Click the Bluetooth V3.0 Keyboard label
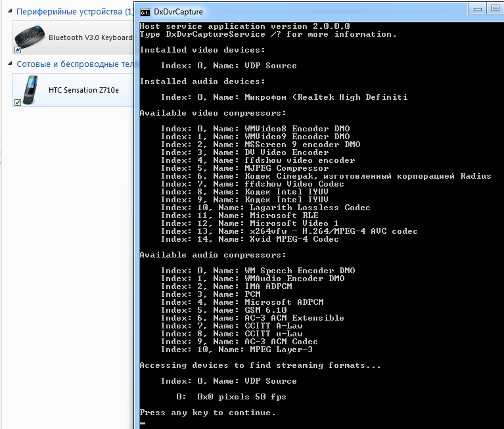The image size is (504, 429). coord(90,37)
